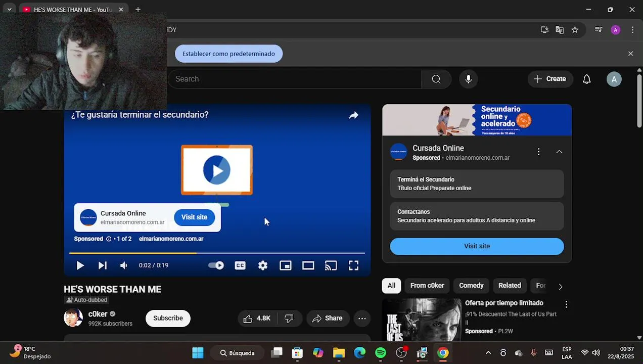Open the media controls icon in Chrome
Screen dimensions: 643x364
pyautogui.click(x=599, y=30)
